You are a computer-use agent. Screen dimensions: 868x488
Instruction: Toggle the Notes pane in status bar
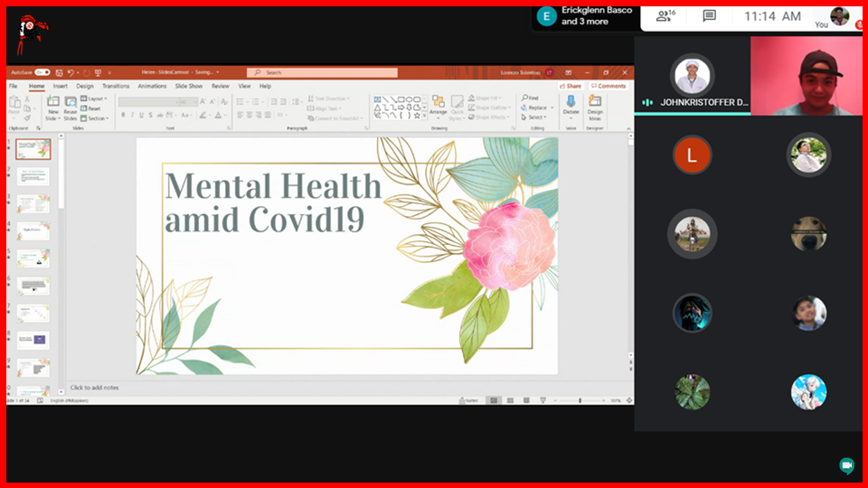point(469,400)
